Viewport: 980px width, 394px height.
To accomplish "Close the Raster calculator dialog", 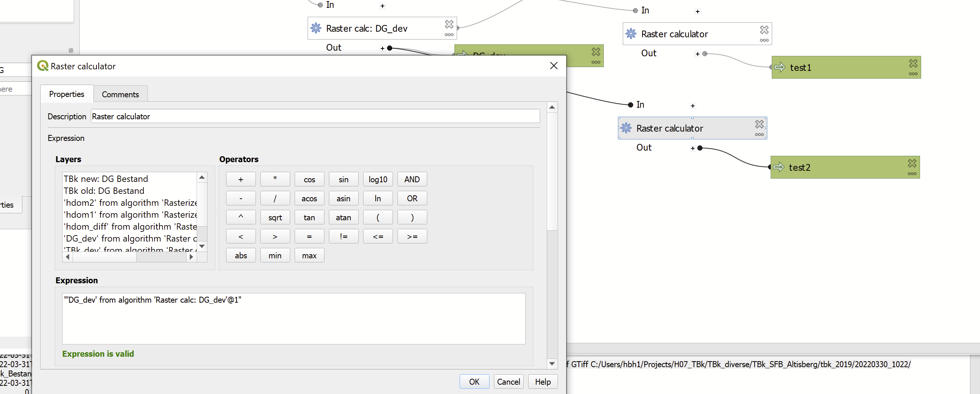I will click(554, 66).
